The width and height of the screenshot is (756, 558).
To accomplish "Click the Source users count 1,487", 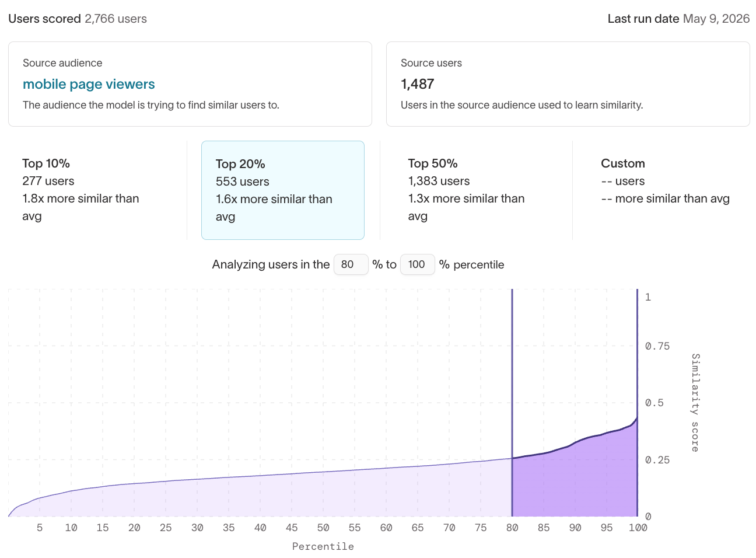I will (x=418, y=84).
